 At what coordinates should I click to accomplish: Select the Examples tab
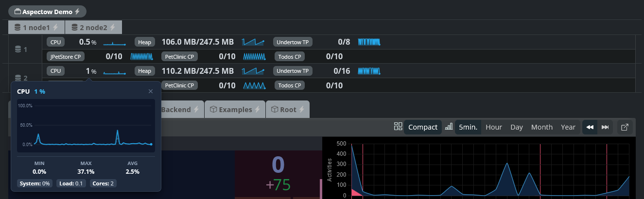pos(235,110)
